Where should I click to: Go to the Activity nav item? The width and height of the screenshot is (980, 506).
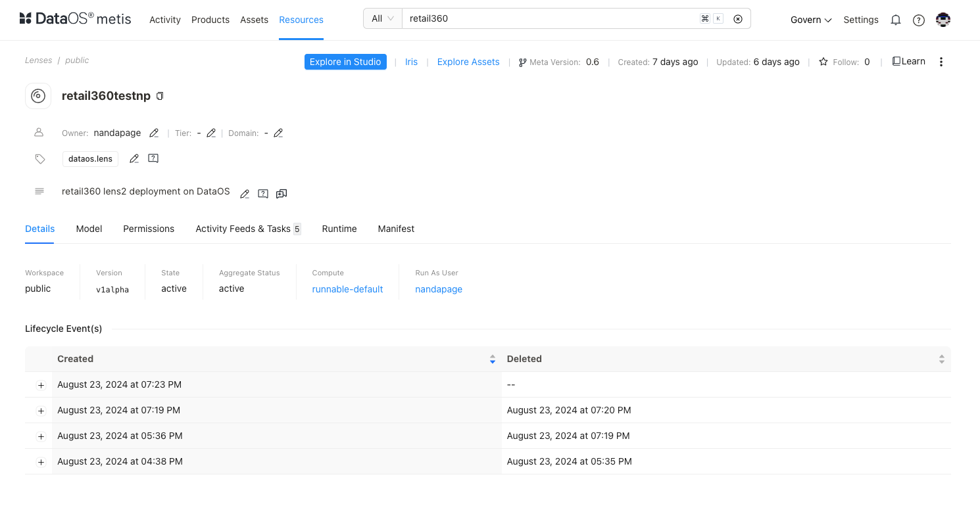coord(165,20)
